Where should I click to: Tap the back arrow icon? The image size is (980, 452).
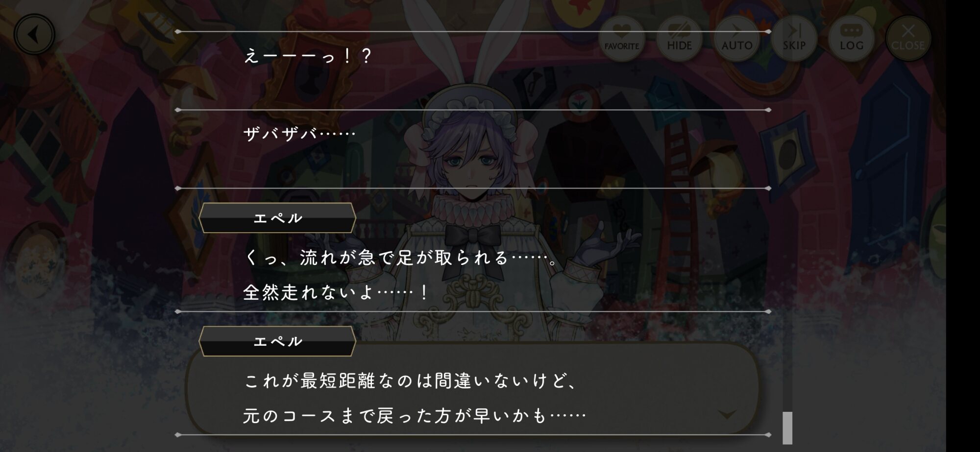pyautogui.click(x=34, y=34)
